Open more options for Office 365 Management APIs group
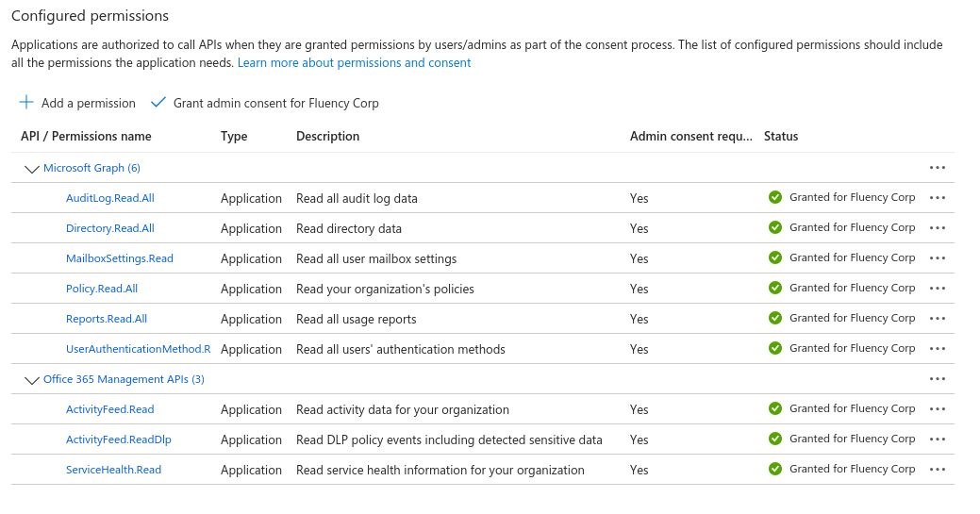This screenshot has width=980, height=514. click(937, 379)
